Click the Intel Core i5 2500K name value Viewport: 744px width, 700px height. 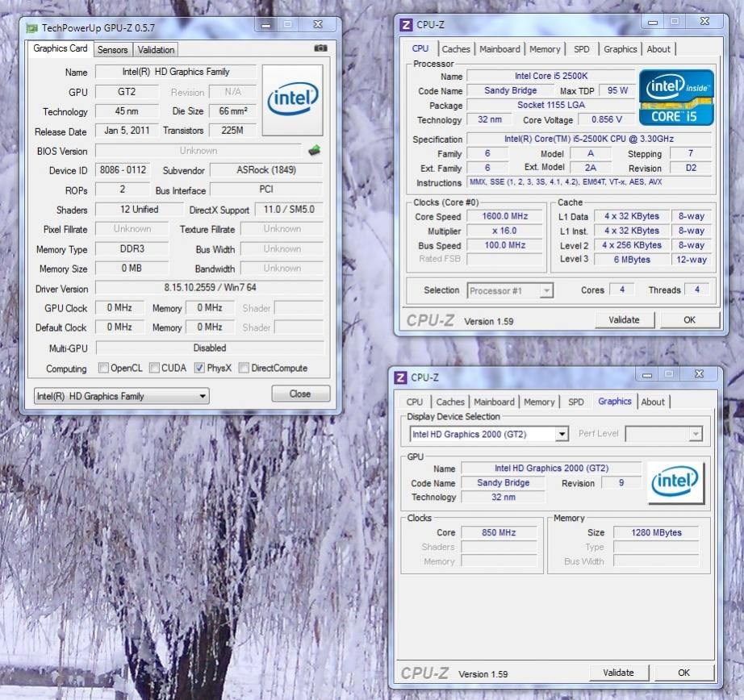pyautogui.click(x=551, y=76)
